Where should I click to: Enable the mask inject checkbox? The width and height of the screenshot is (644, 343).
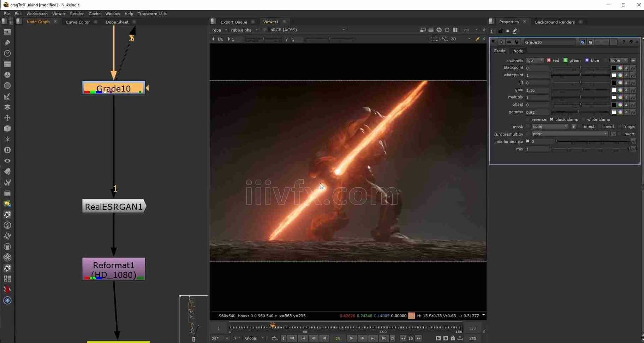pos(580,126)
